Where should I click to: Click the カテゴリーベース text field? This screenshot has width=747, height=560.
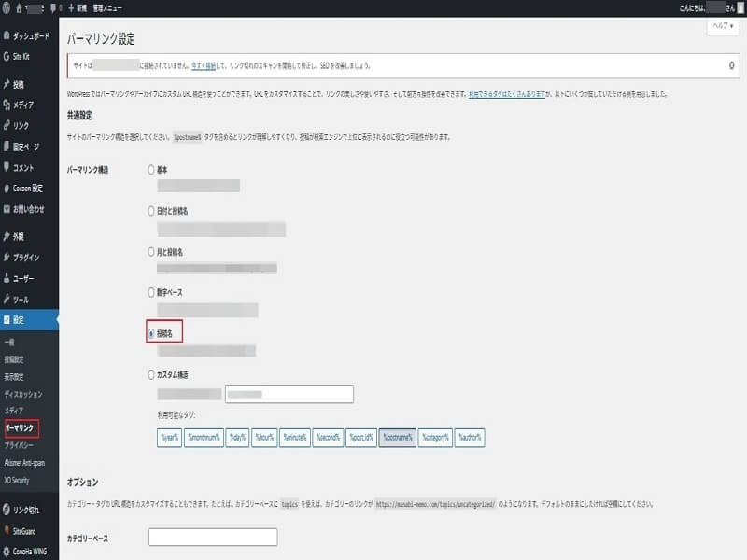coord(213,537)
